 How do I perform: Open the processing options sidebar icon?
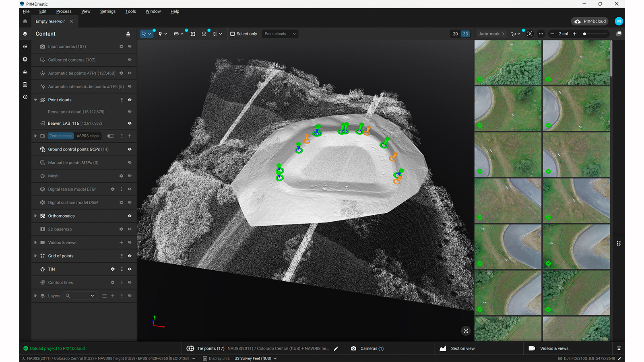(25, 59)
